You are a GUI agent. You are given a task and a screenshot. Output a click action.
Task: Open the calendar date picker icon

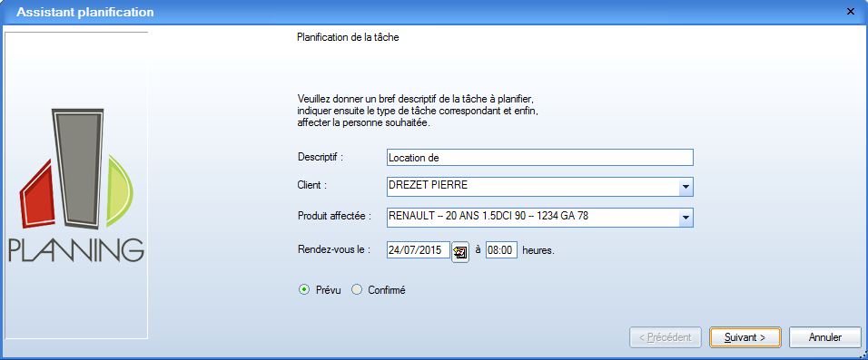(460, 252)
